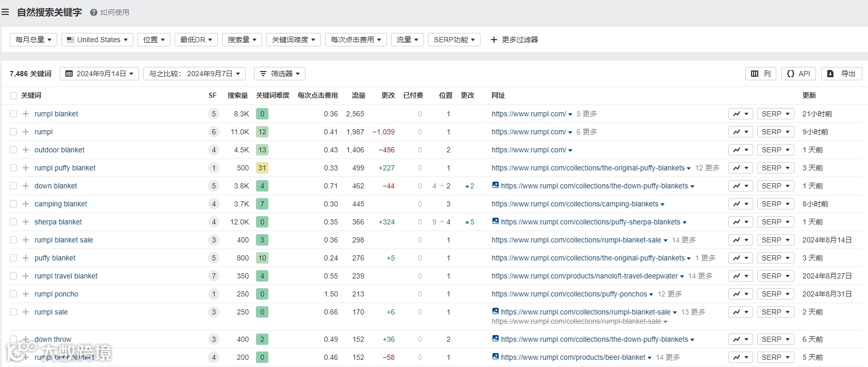
Task: Sort by 更新 column header
Action: [x=809, y=96]
